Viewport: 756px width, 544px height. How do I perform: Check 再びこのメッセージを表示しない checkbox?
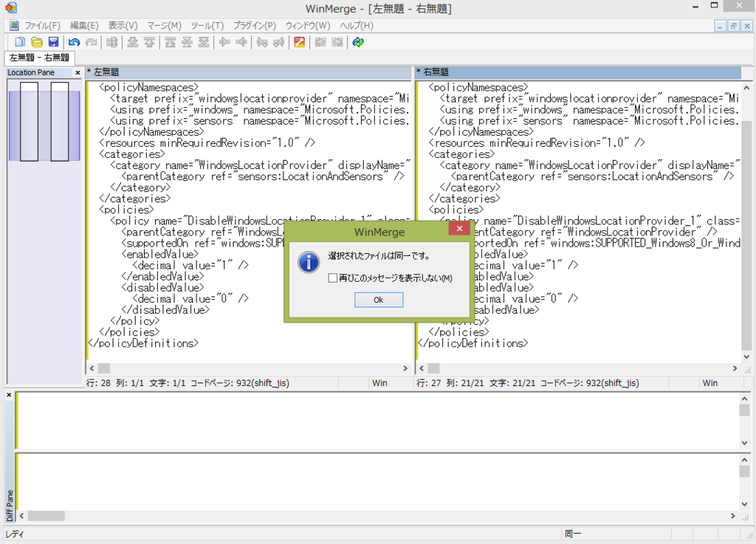(332, 278)
